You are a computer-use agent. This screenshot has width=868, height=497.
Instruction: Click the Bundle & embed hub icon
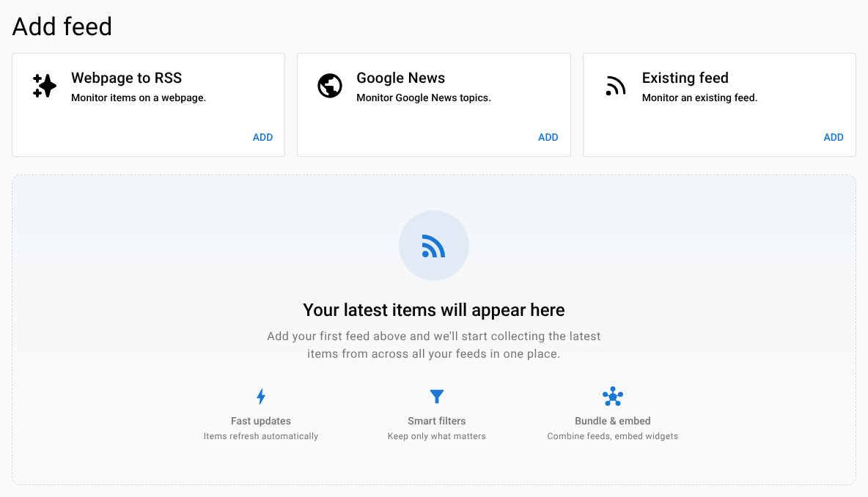coord(613,397)
